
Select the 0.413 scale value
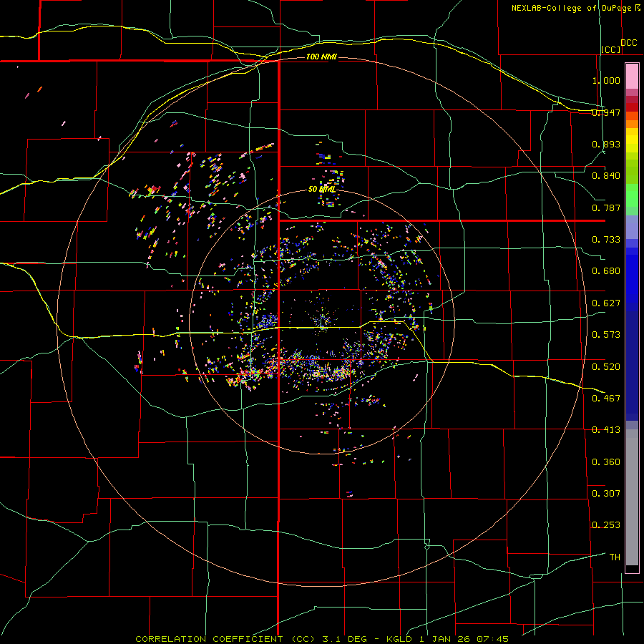tap(606, 430)
